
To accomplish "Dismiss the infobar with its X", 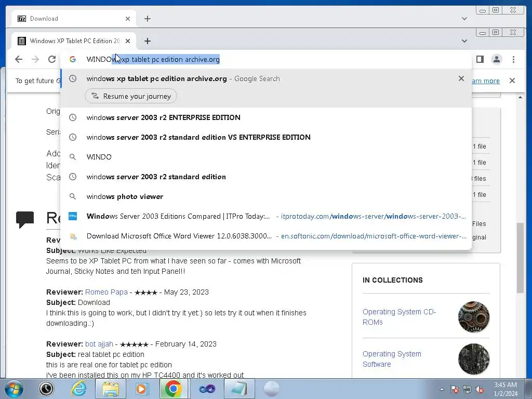I will click(x=512, y=81).
